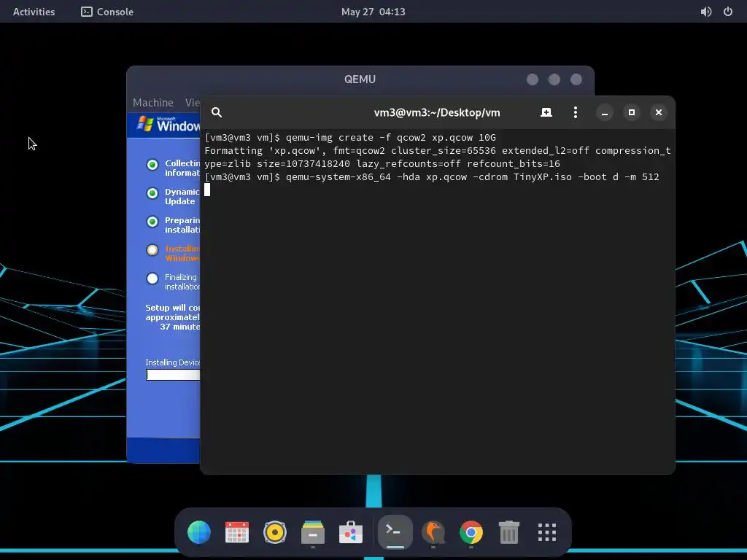Open the clock showing May 27 04:13
This screenshot has height=560, width=747.
pyautogui.click(x=373, y=12)
